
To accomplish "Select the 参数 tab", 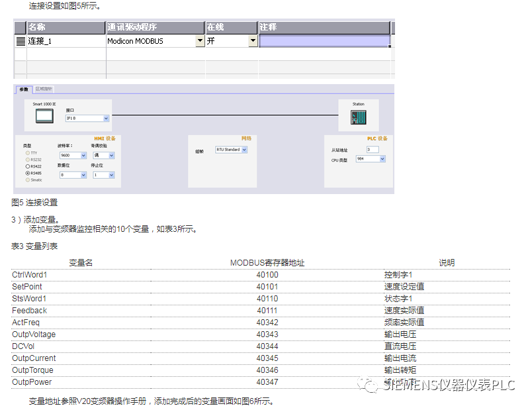I will tap(24, 88).
